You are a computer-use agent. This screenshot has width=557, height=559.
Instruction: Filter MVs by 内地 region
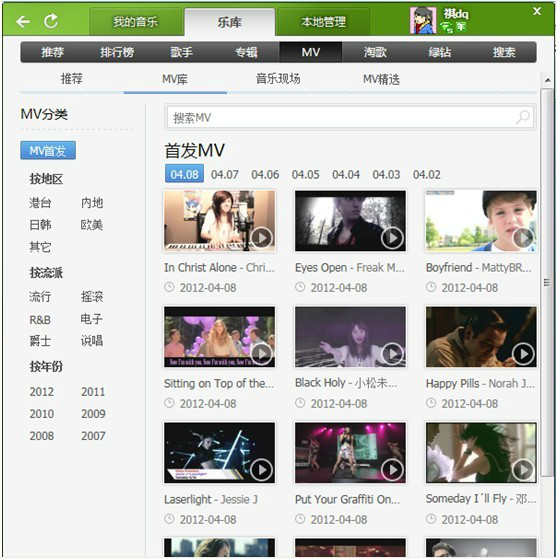[92, 203]
